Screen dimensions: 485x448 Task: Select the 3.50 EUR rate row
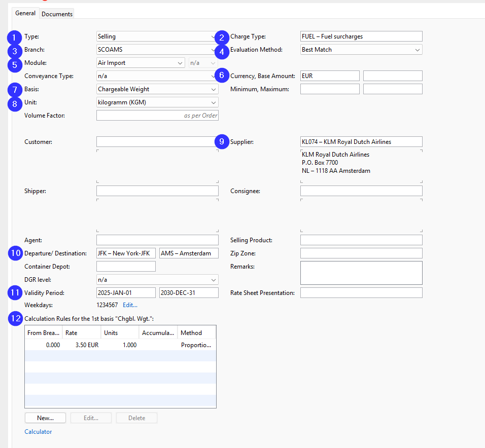(x=120, y=345)
